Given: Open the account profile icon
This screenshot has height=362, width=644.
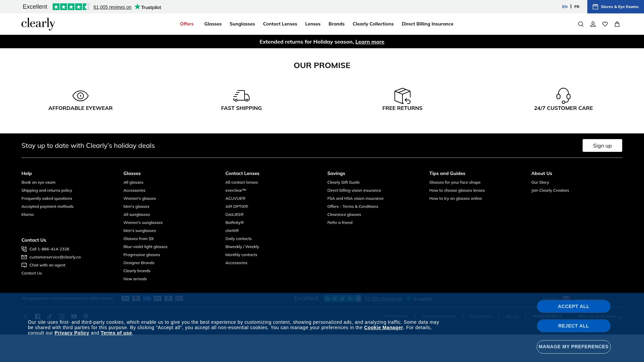Looking at the screenshot, I should pyautogui.click(x=593, y=24).
